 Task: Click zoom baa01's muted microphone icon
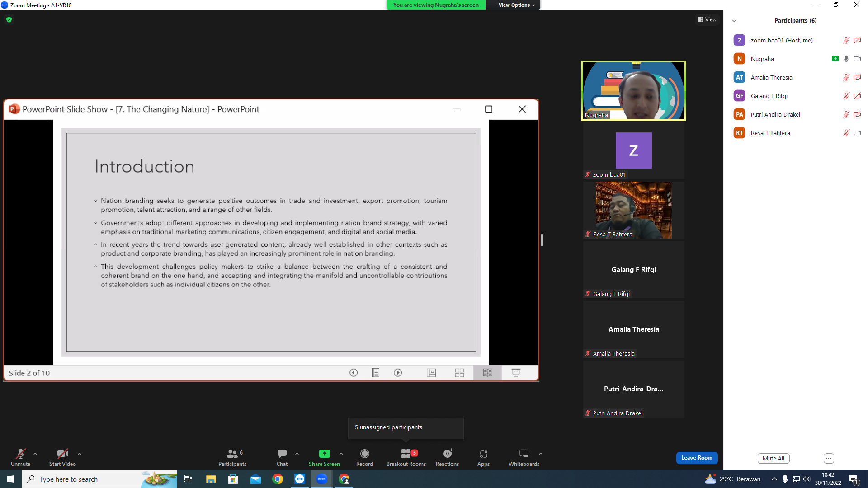pyautogui.click(x=846, y=40)
